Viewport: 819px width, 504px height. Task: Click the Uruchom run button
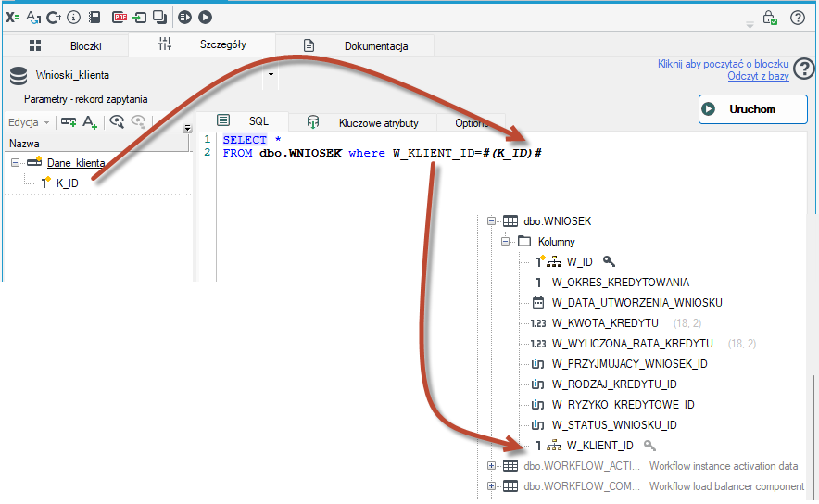pyautogui.click(x=752, y=109)
